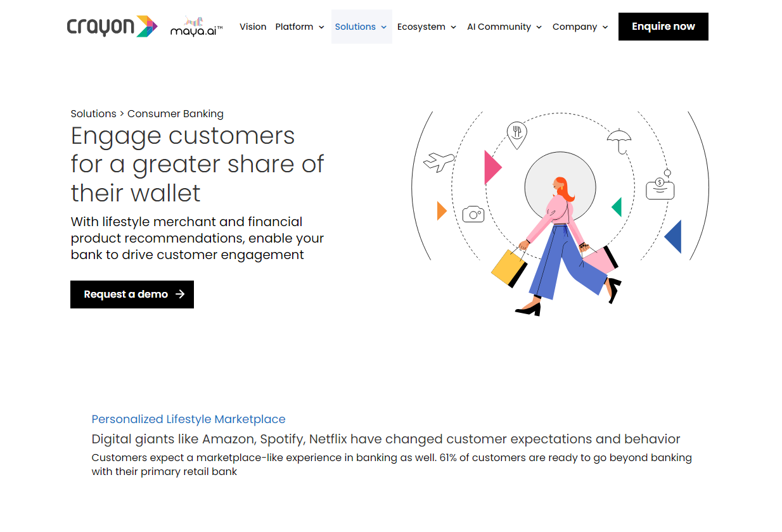Click the Crayon logo

(112, 27)
